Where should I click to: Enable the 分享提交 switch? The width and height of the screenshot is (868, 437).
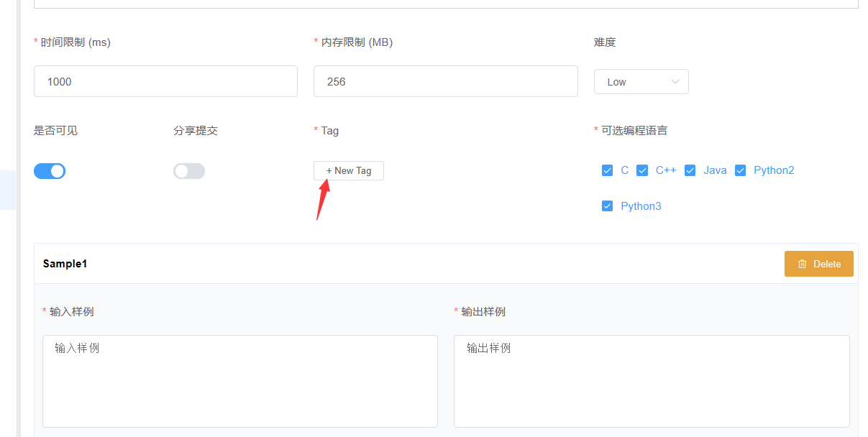point(189,171)
